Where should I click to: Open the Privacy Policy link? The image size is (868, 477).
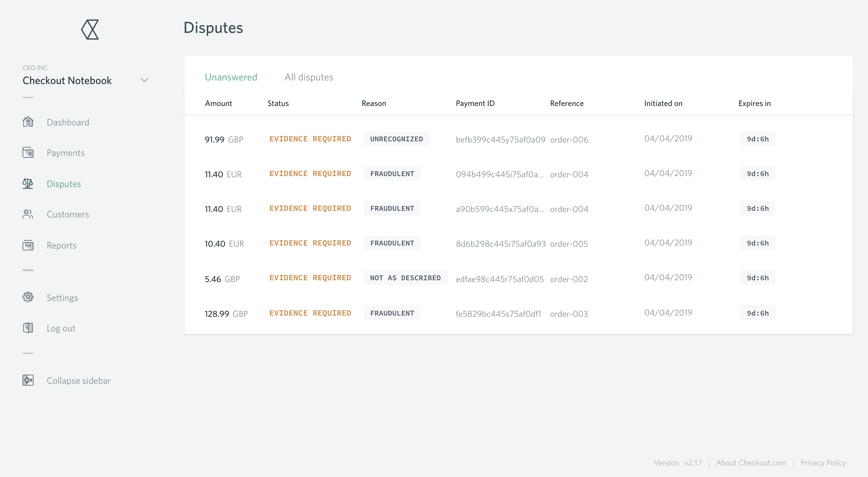(x=823, y=463)
